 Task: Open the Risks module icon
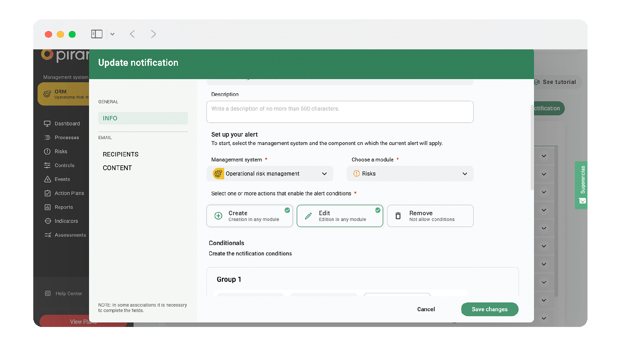pos(48,151)
